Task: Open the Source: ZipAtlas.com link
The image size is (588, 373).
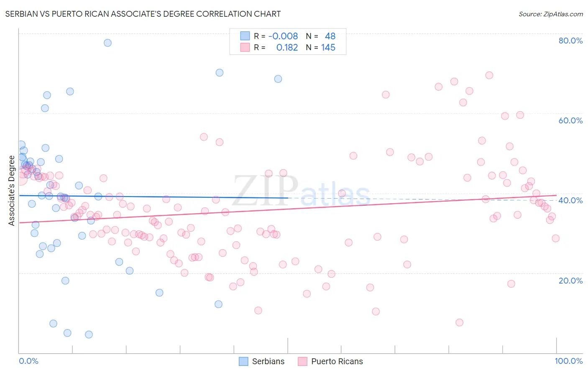Action: tap(551, 14)
